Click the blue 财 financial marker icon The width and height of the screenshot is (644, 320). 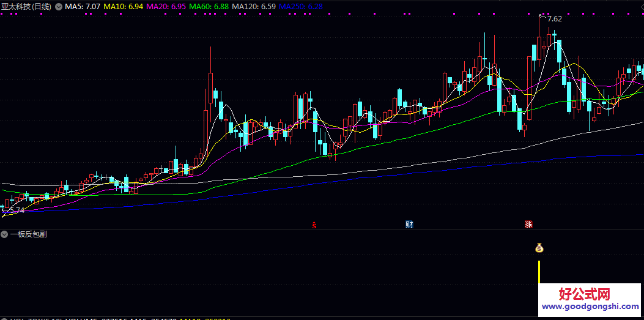point(409,224)
